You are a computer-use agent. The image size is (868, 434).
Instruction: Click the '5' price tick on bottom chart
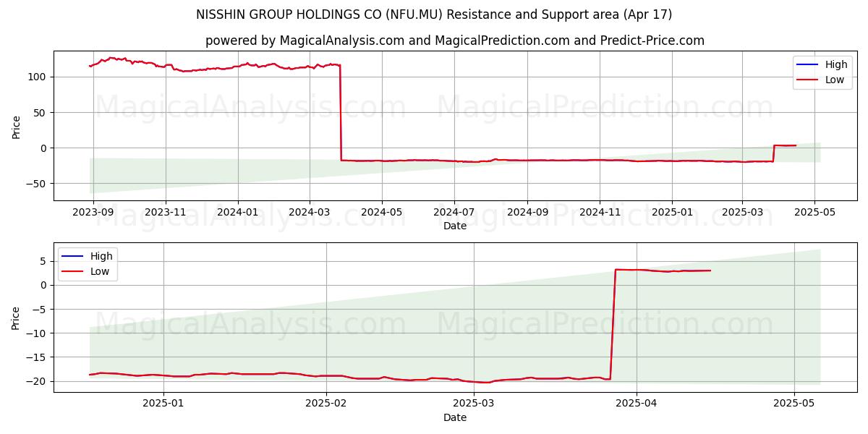[44, 261]
